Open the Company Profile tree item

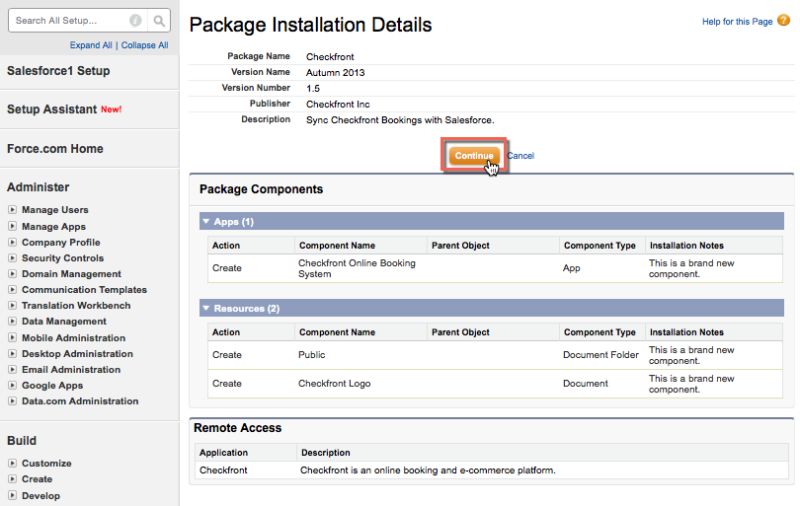61,242
